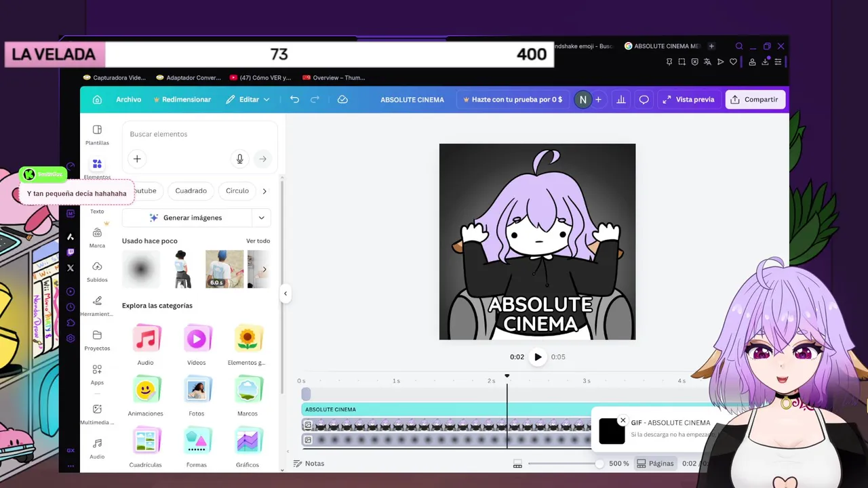Click the timeline playhead marker
This screenshot has height=488, width=868.
[x=507, y=376]
